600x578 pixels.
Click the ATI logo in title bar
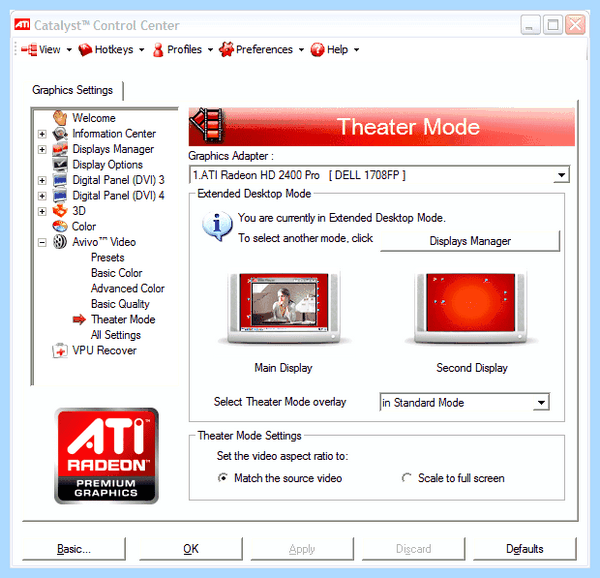tap(22, 25)
